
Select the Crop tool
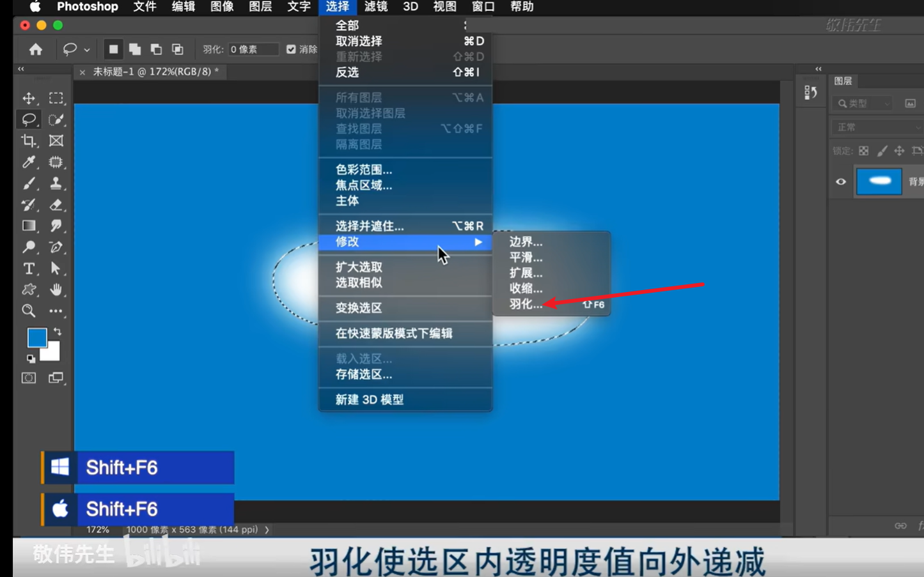pos(29,141)
